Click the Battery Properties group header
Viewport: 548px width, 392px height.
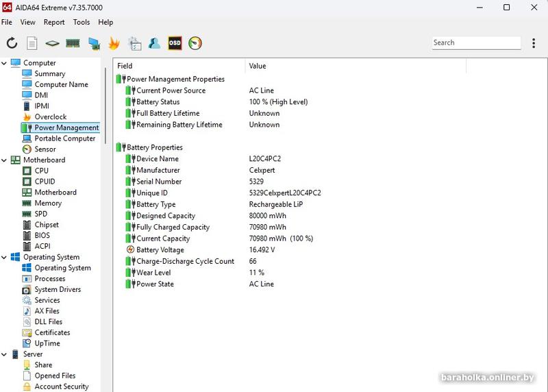point(149,147)
